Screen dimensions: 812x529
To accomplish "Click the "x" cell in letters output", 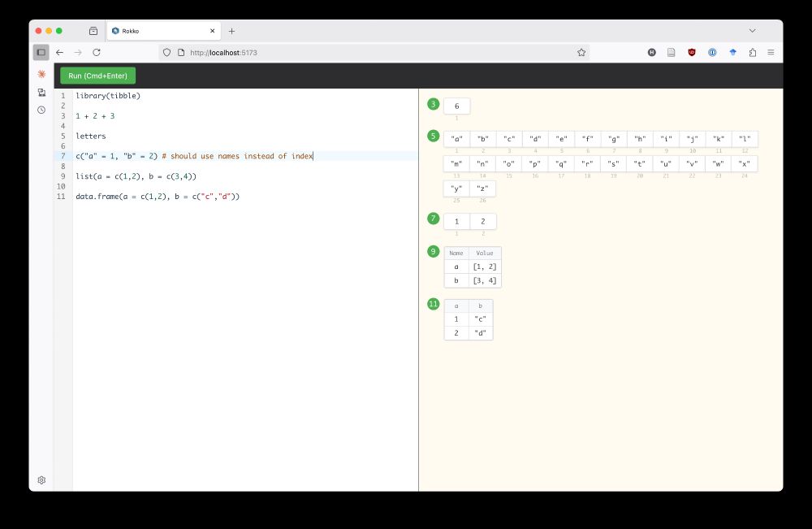I will point(745,163).
